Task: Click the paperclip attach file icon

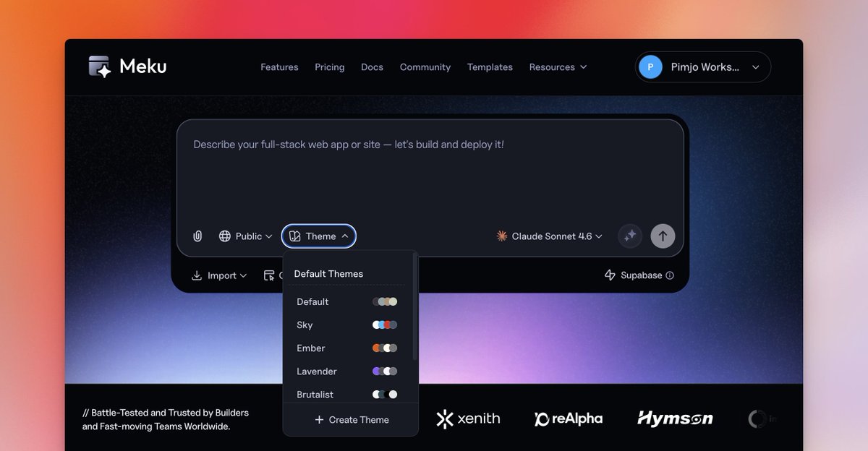Action: 197,236
